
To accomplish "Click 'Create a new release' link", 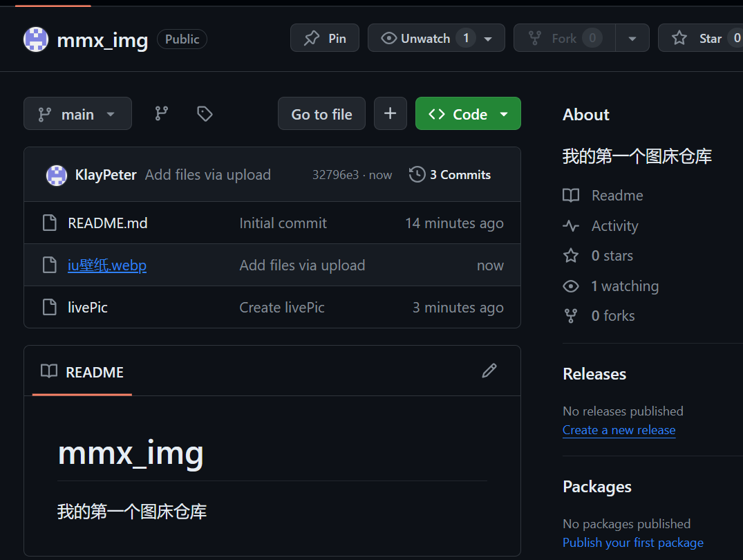I will [619, 430].
